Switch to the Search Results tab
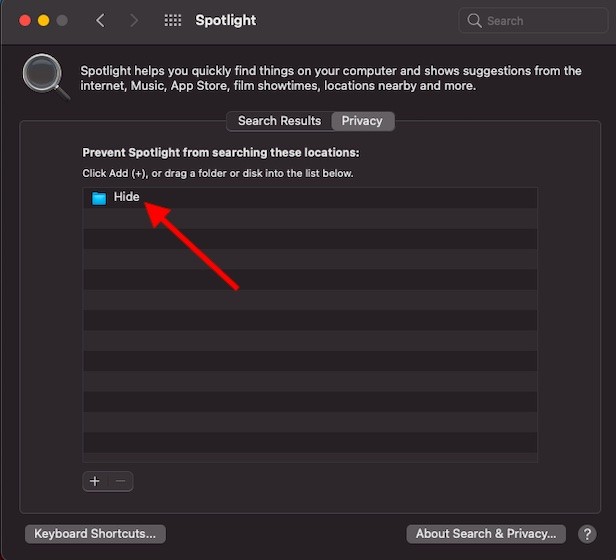Viewport: 616px width, 560px height. coord(279,121)
